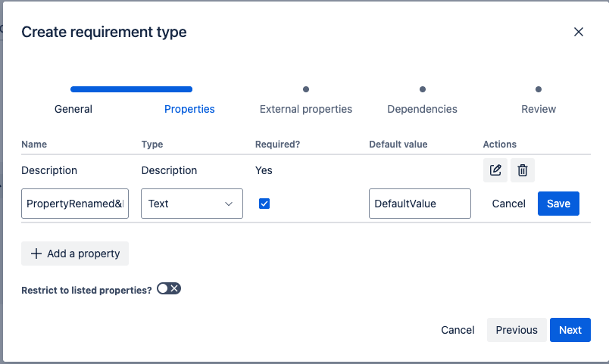Image resolution: width=609 pixels, height=364 pixels.
Task: Click the edit pencil icon for Description
Action: (x=495, y=170)
